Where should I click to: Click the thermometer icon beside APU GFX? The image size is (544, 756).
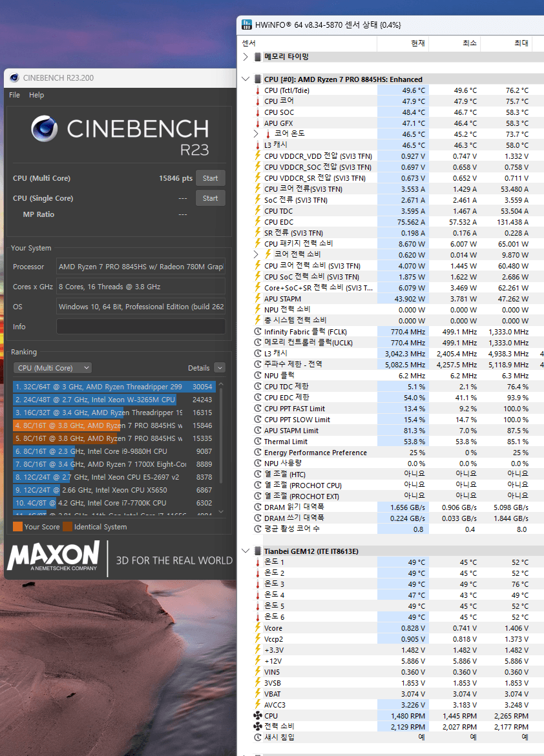(x=258, y=123)
